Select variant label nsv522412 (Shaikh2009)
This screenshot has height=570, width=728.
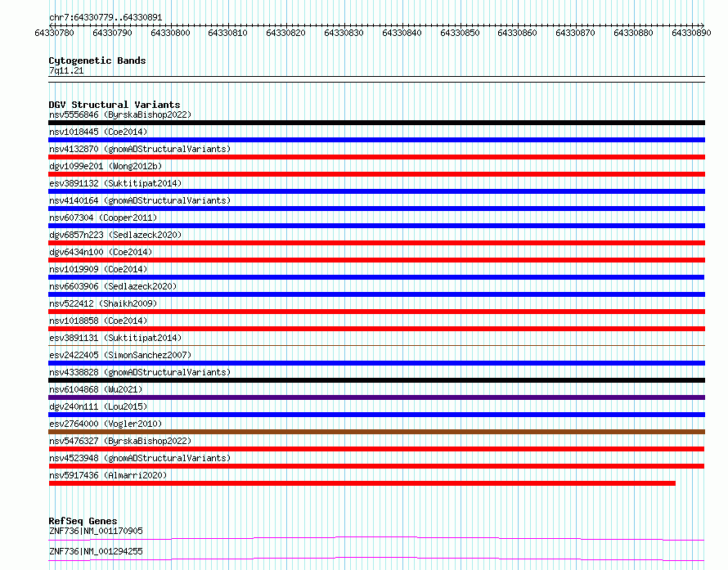tap(103, 303)
